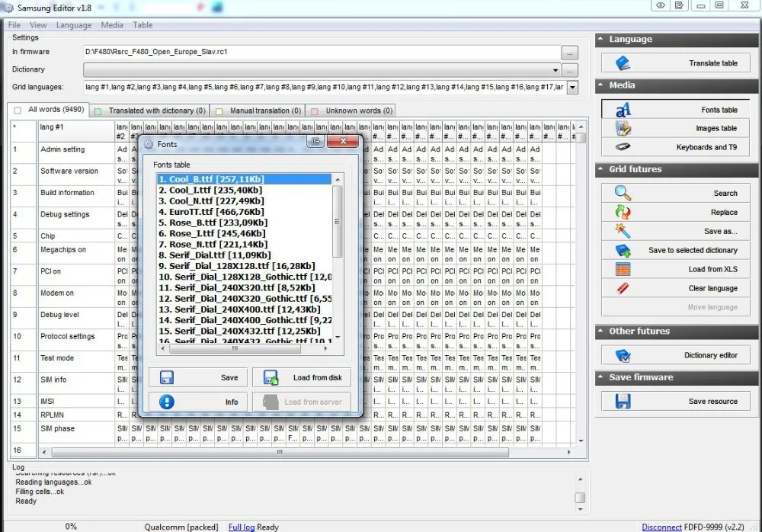Open the Grid languages dropdown arrow
762x532 pixels.
point(572,88)
